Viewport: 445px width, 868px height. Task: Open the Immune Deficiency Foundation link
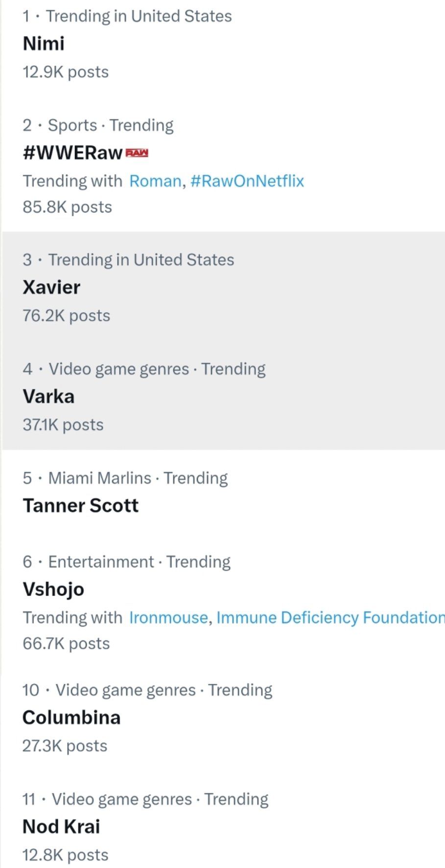[330, 618]
